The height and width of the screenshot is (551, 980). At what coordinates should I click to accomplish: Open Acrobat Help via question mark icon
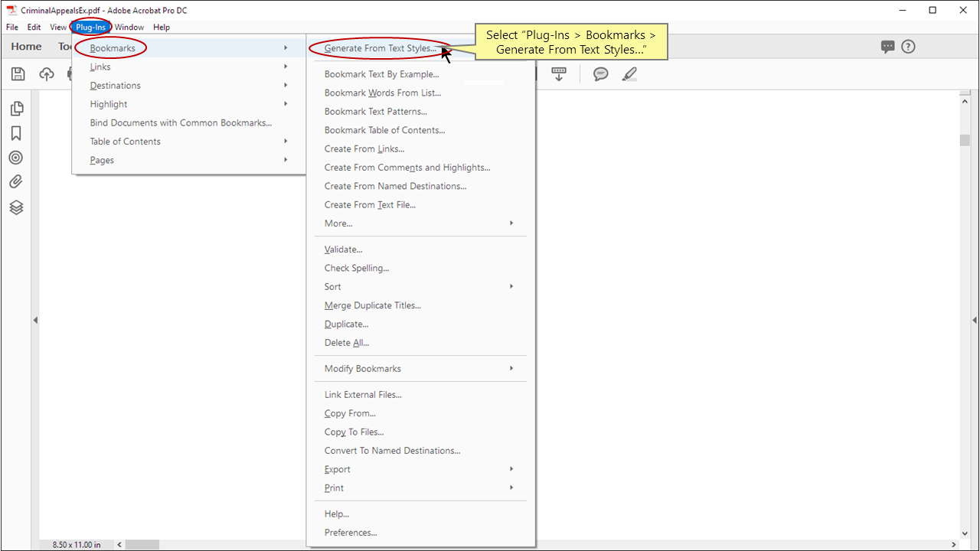908,47
